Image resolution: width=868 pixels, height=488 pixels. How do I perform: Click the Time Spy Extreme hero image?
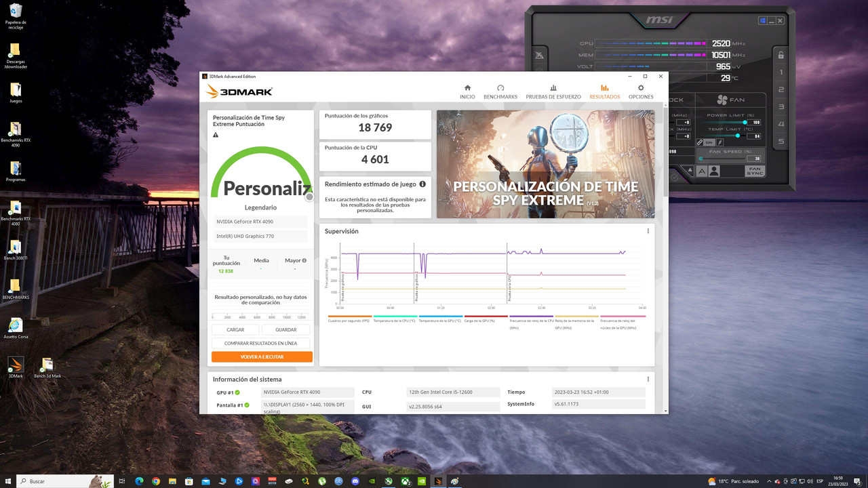[545, 164]
